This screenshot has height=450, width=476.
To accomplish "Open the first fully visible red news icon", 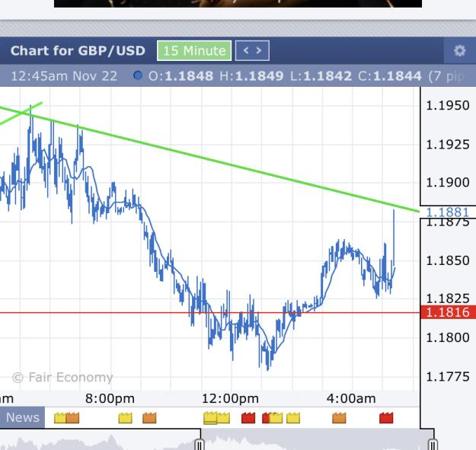I will coord(248,418).
